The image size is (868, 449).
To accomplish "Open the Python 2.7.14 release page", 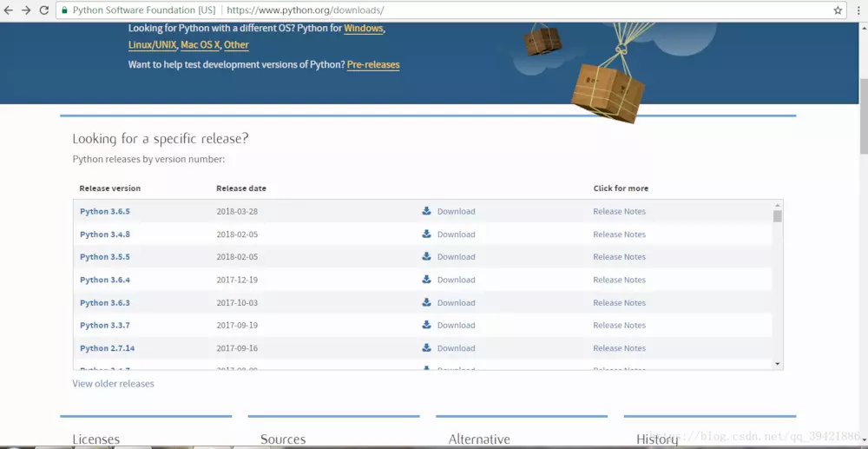I will 107,348.
